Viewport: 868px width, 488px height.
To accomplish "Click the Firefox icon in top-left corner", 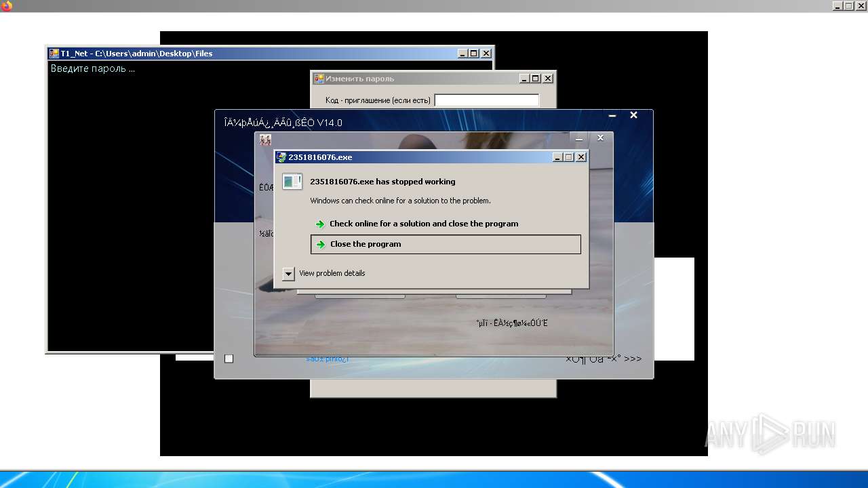I will pos(7,6).
